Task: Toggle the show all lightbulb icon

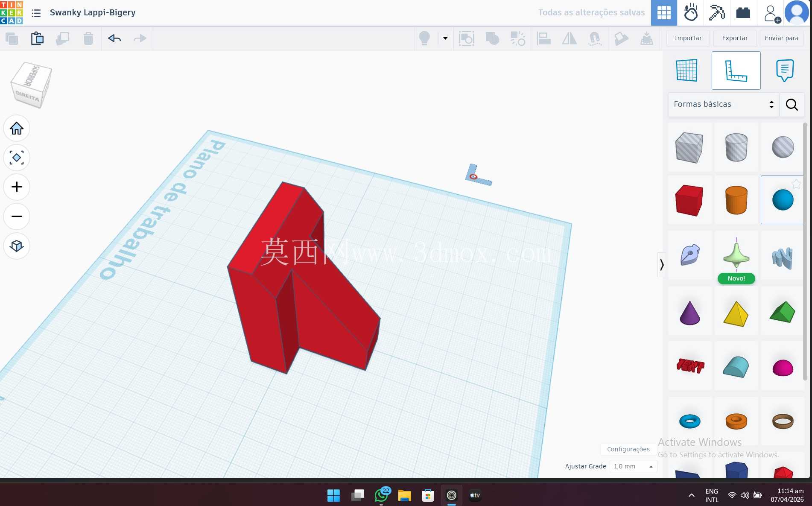Action: 424,38
